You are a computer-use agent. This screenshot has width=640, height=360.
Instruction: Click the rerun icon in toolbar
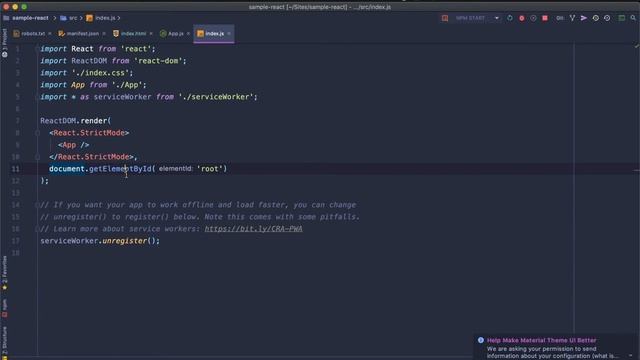(x=510, y=18)
